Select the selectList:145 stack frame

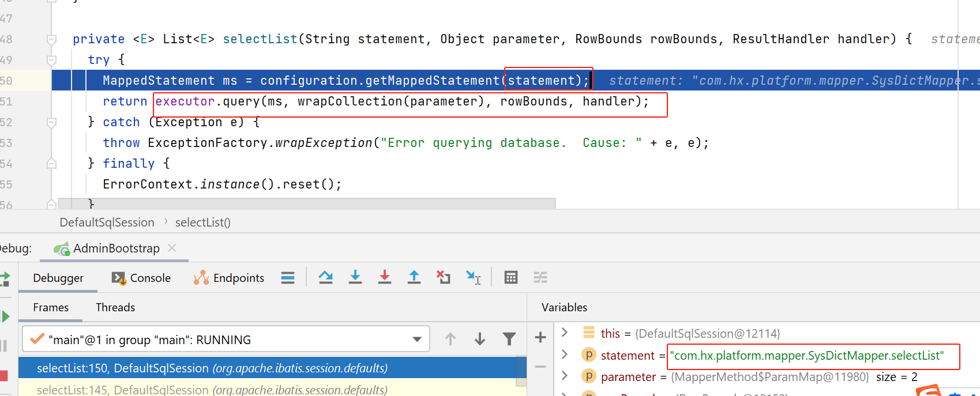point(212,390)
